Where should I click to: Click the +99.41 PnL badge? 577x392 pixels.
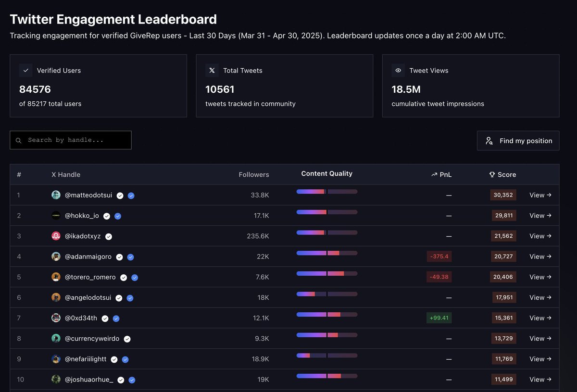(439, 318)
